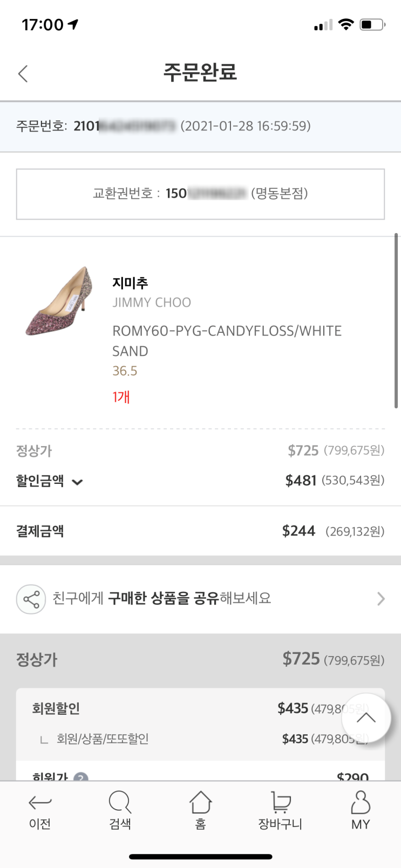Tap the share icon circle

31,599
